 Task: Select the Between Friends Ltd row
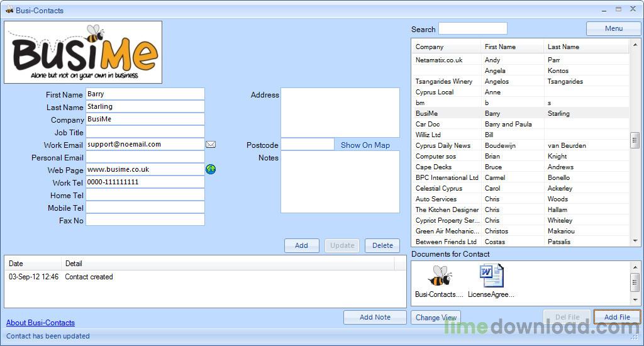[520, 242]
